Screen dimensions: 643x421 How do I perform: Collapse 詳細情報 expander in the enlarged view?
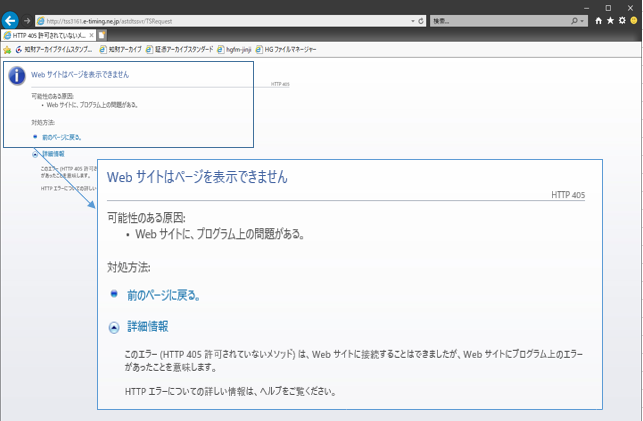(x=114, y=327)
